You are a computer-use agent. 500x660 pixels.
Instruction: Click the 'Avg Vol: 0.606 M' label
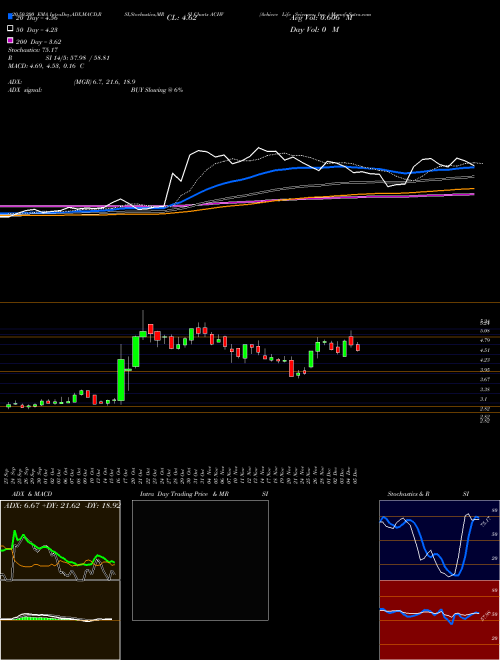[321, 18]
